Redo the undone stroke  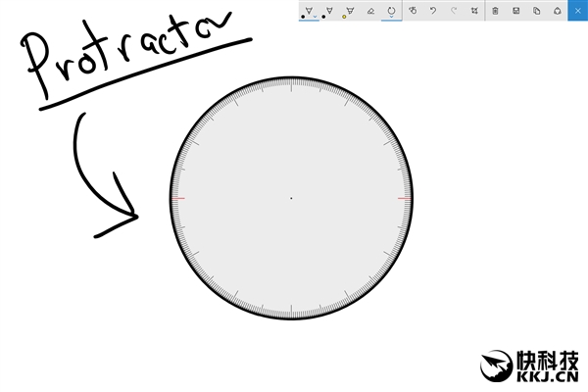pos(453,11)
